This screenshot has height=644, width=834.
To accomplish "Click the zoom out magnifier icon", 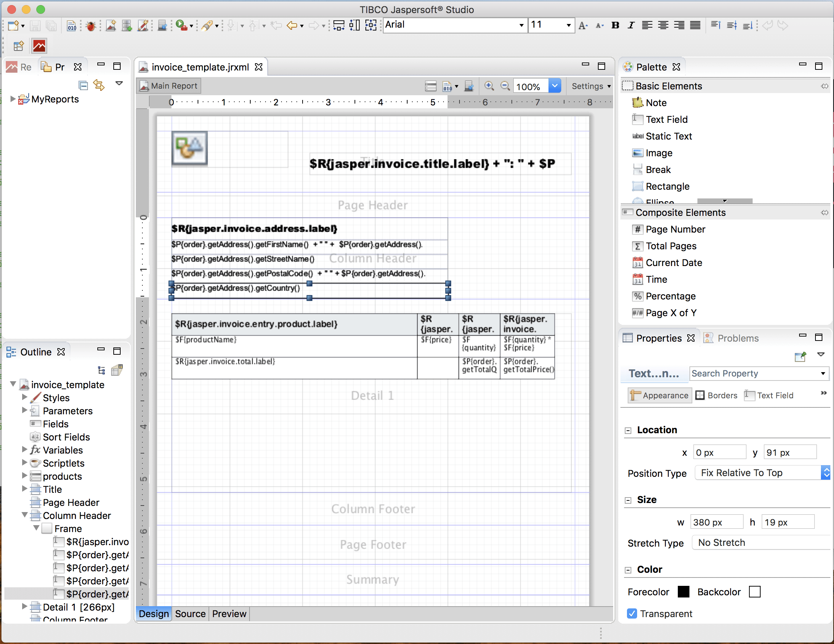I will [505, 86].
